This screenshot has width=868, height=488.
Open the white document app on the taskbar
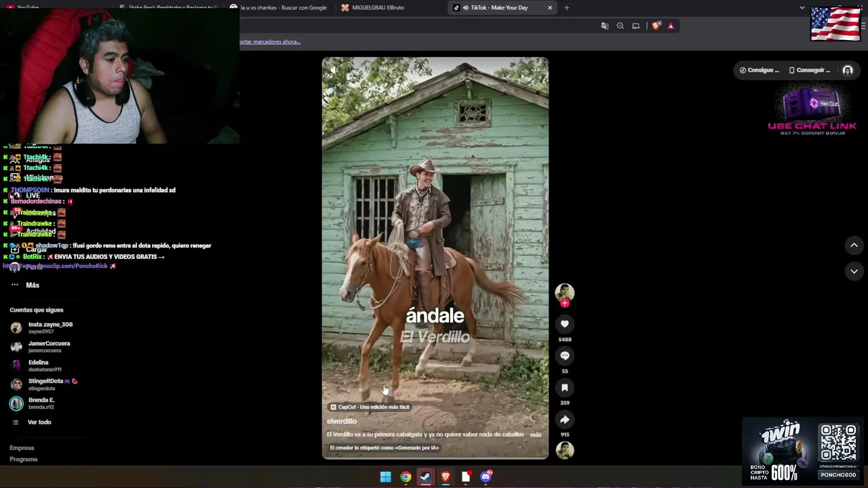[x=466, y=477]
